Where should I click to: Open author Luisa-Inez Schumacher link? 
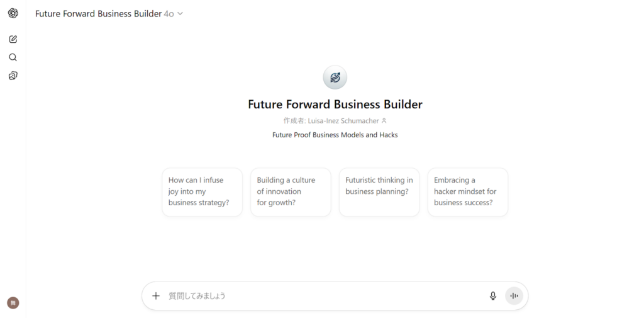tap(343, 121)
